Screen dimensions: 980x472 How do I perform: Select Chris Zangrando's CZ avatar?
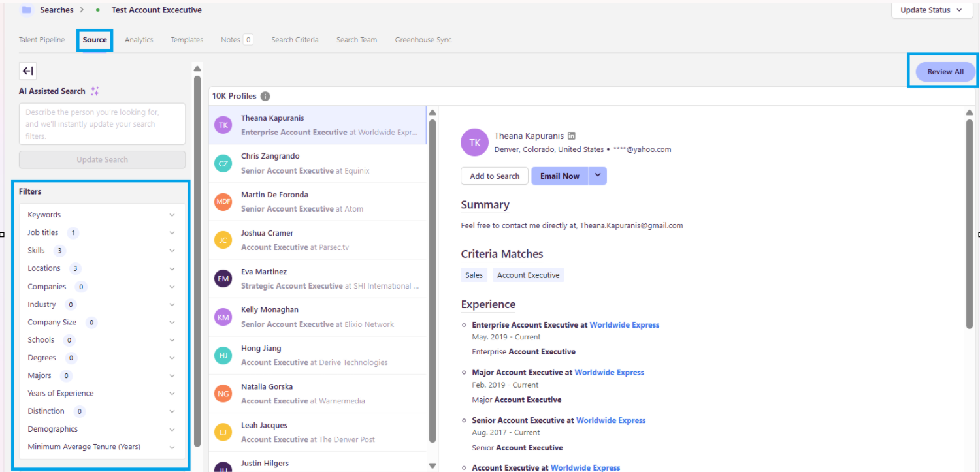pyautogui.click(x=223, y=164)
